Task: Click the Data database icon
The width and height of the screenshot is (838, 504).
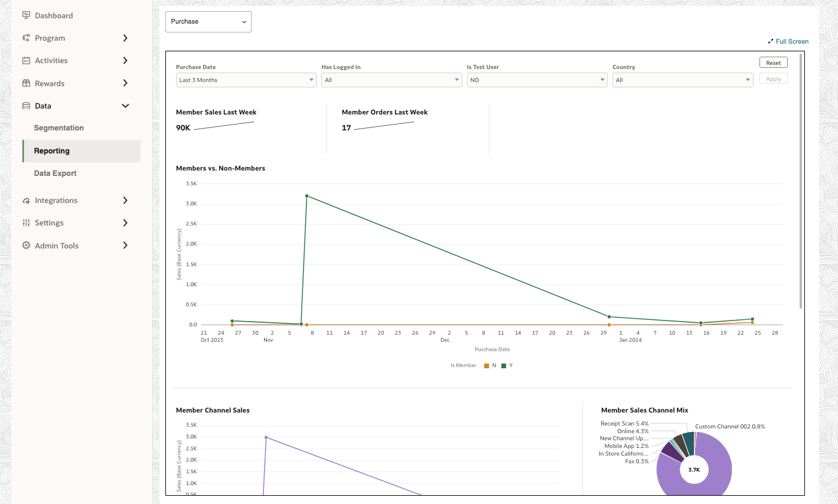Action: tap(26, 106)
